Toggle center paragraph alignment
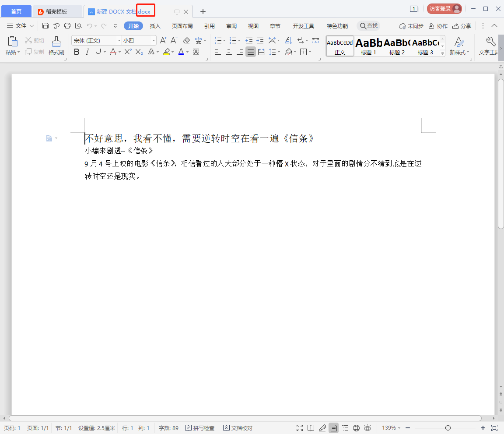This screenshot has height=434, width=504. click(x=228, y=52)
